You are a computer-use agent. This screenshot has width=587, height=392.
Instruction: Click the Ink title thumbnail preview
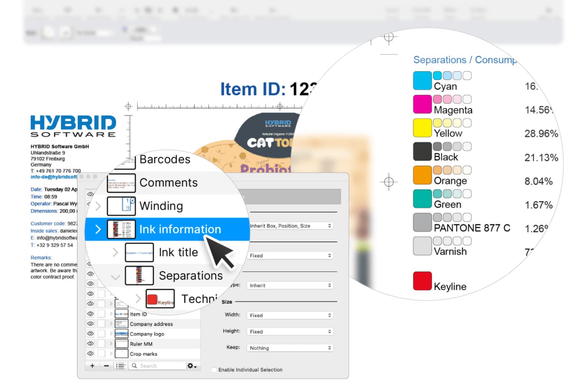point(139,253)
